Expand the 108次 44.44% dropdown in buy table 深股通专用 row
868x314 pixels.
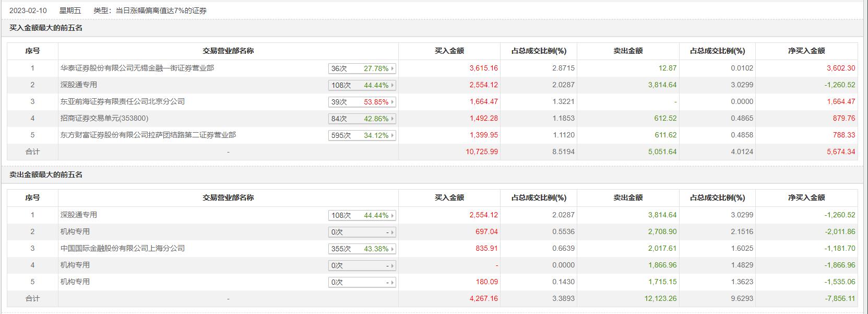click(362, 85)
